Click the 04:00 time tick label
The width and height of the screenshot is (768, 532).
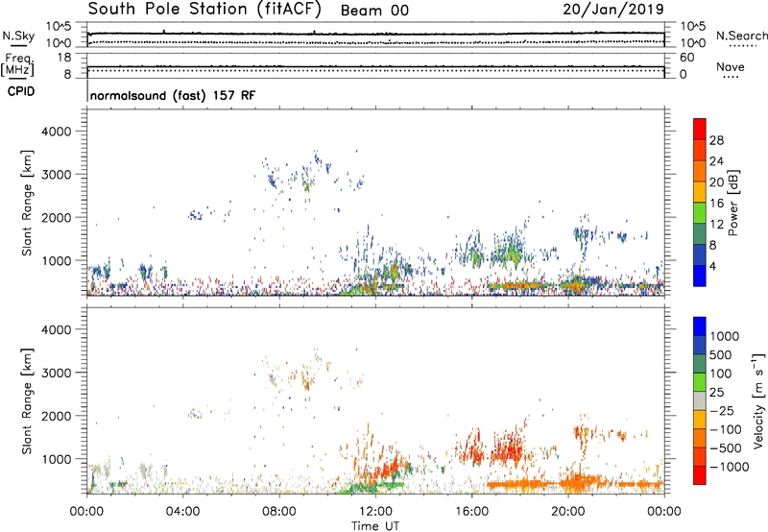pos(182,512)
